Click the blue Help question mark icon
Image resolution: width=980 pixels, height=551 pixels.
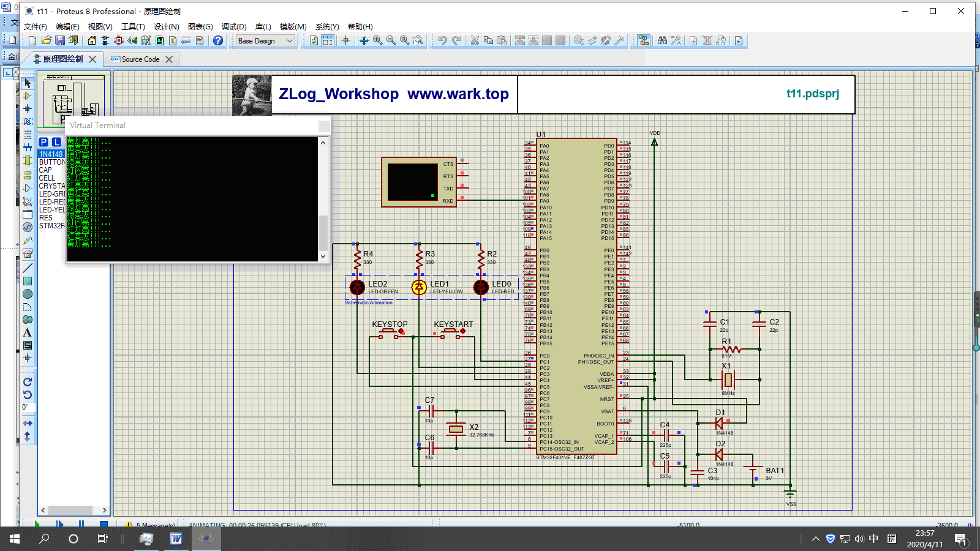pyautogui.click(x=218, y=40)
